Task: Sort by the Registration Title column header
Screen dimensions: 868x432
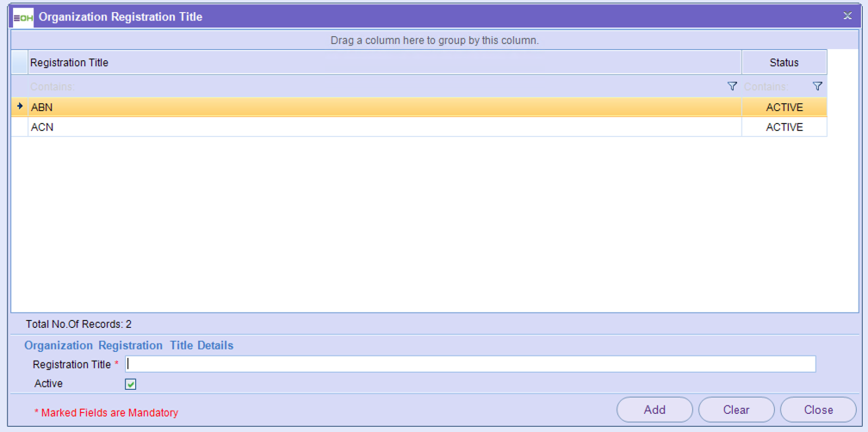Action: 383,63
